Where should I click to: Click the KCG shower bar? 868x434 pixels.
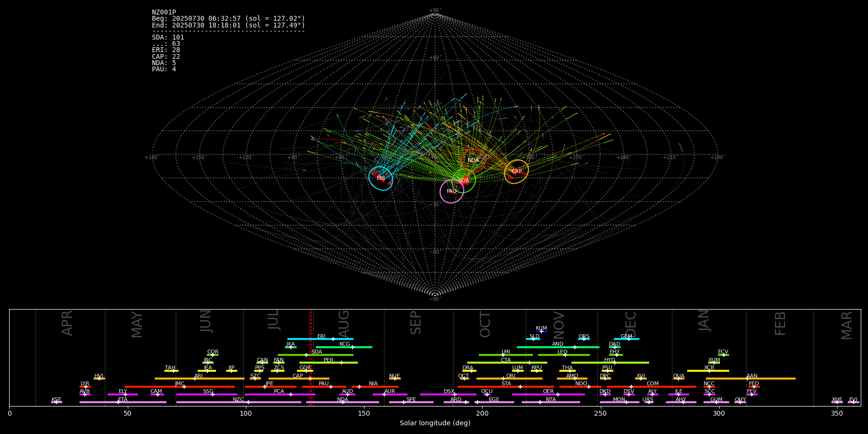click(344, 347)
